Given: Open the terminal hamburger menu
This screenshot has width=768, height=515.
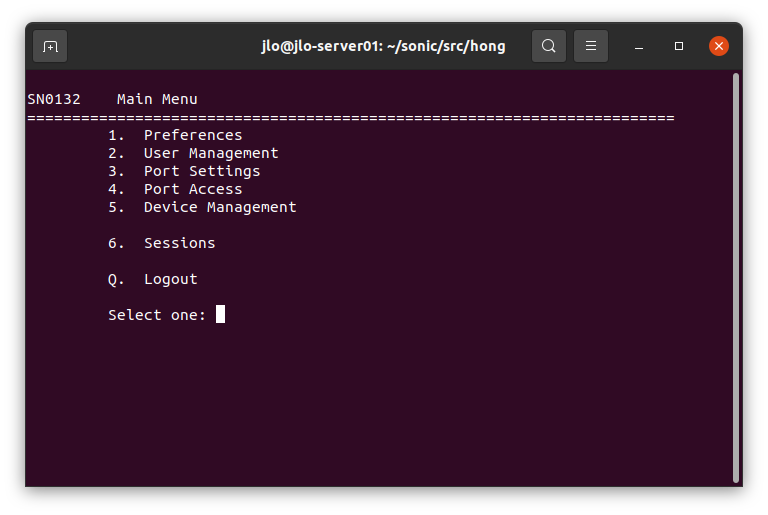Looking at the screenshot, I should [x=591, y=46].
